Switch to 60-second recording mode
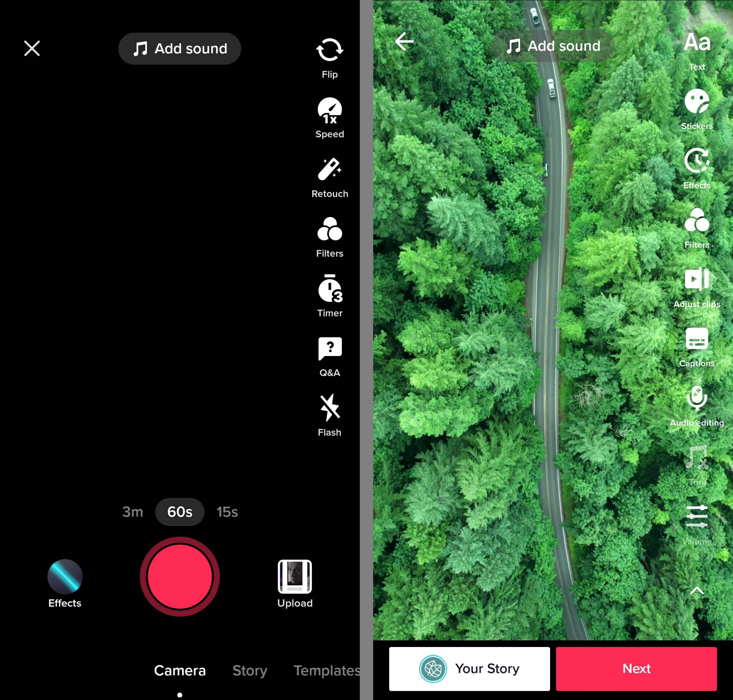Viewport: 733px width, 700px height. coord(179,512)
